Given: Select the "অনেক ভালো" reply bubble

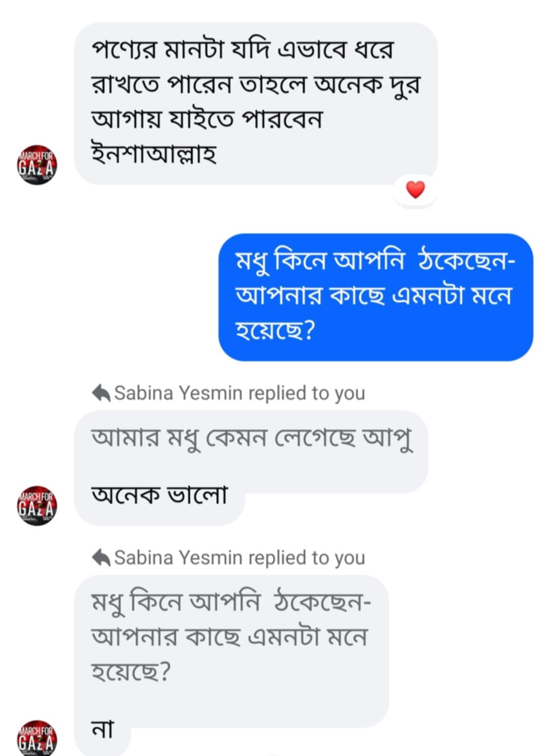Looking at the screenshot, I should coord(159,495).
